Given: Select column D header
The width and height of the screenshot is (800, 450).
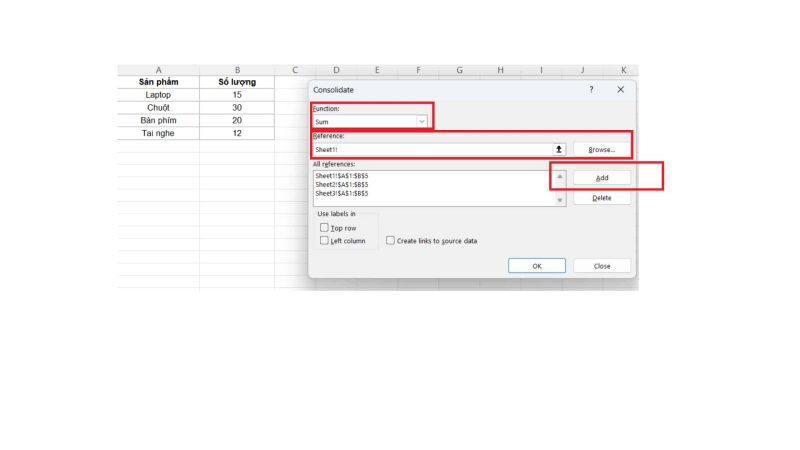Looking at the screenshot, I should [336, 70].
